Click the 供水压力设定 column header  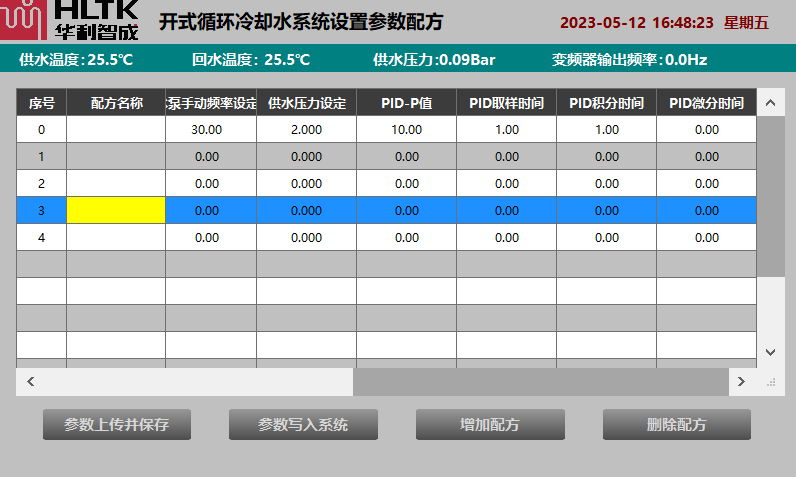pos(306,103)
